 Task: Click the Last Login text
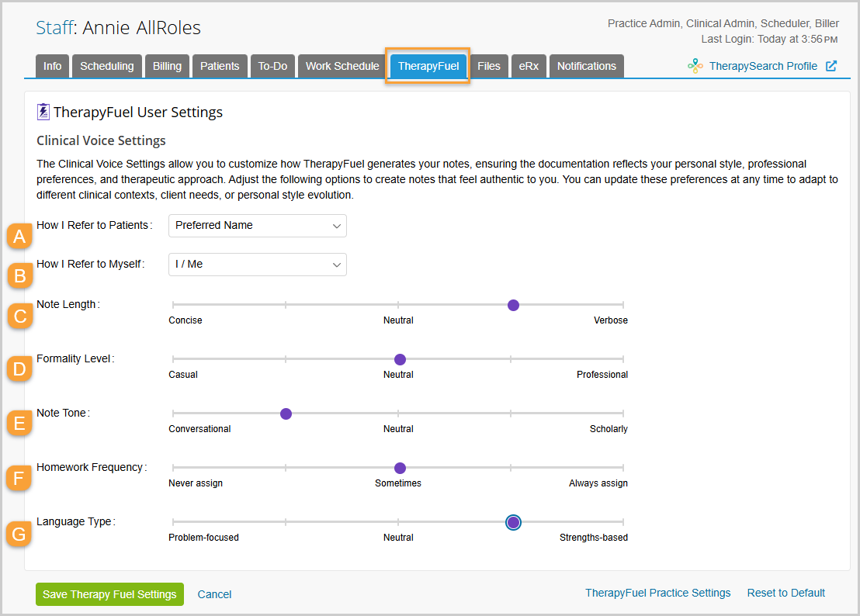pos(769,39)
